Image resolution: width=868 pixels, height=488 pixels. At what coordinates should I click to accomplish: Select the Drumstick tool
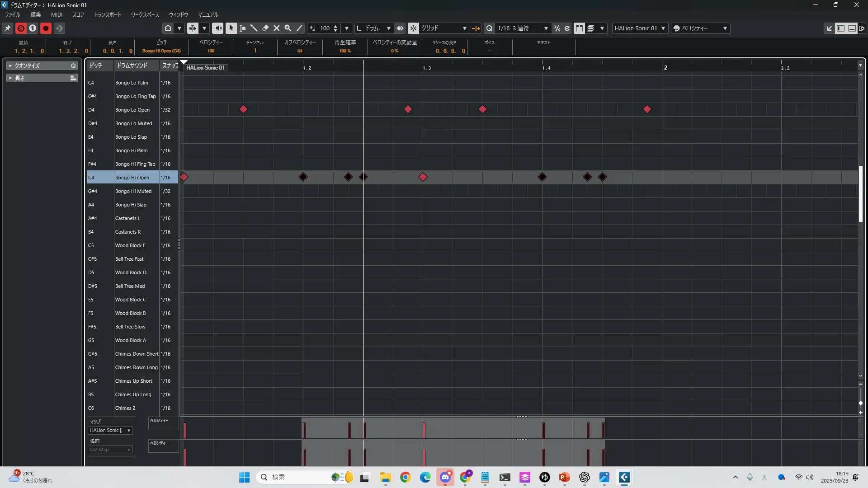tap(254, 28)
